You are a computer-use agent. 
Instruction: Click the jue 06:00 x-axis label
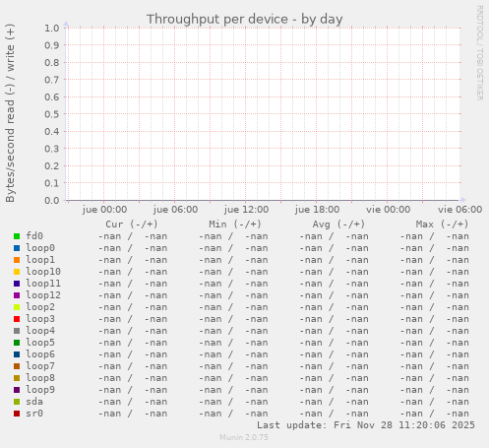coord(175,210)
